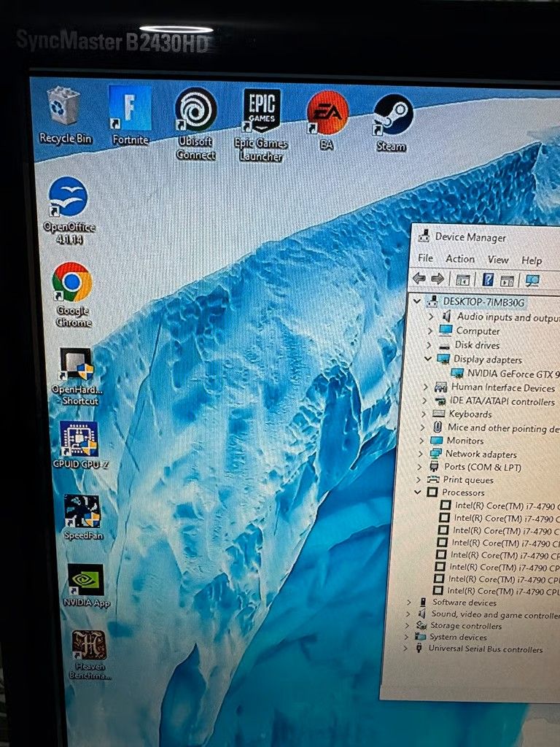Click the Back arrow in Device Manager toolbar
The height and width of the screenshot is (747, 560).
419,278
